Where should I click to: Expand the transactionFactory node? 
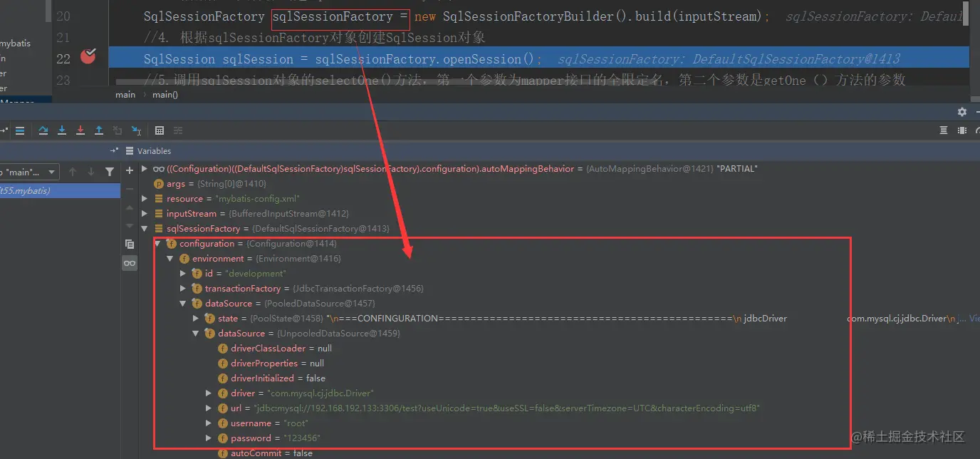[x=183, y=289]
